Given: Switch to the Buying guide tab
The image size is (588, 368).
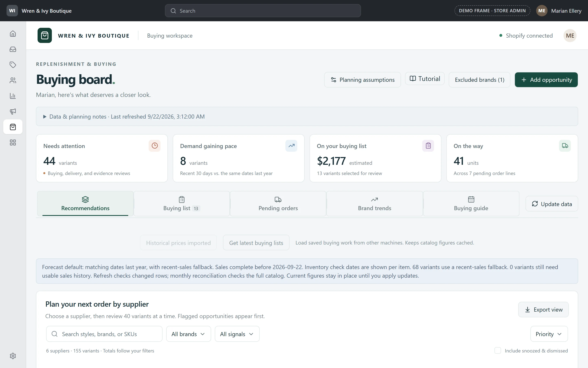Looking at the screenshot, I should [x=471, y=204].
